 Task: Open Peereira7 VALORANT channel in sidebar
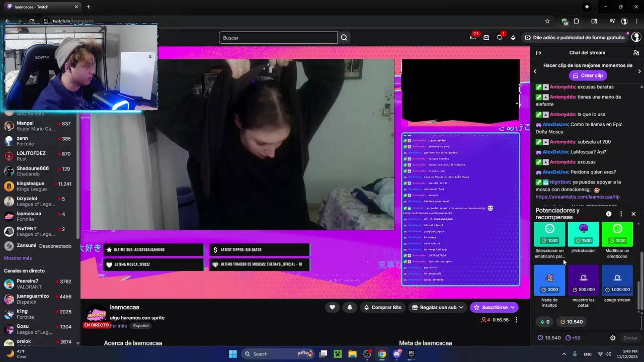pos(39,284)
